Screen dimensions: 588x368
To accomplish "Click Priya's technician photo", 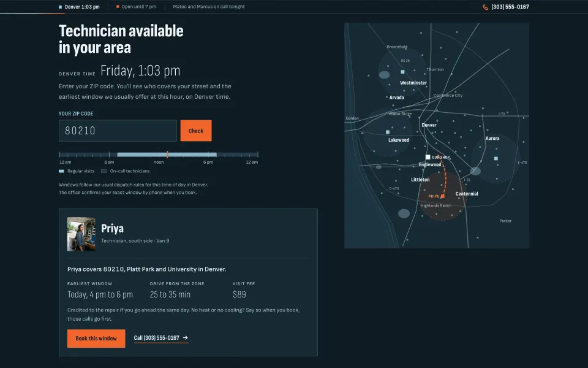I will (81, 234).
